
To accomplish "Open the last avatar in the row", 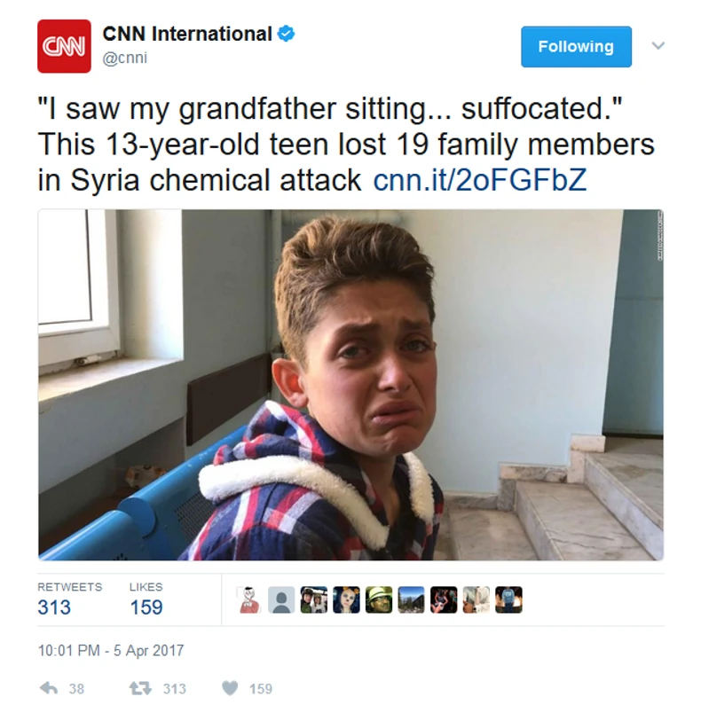I will (x=508, y=599).
